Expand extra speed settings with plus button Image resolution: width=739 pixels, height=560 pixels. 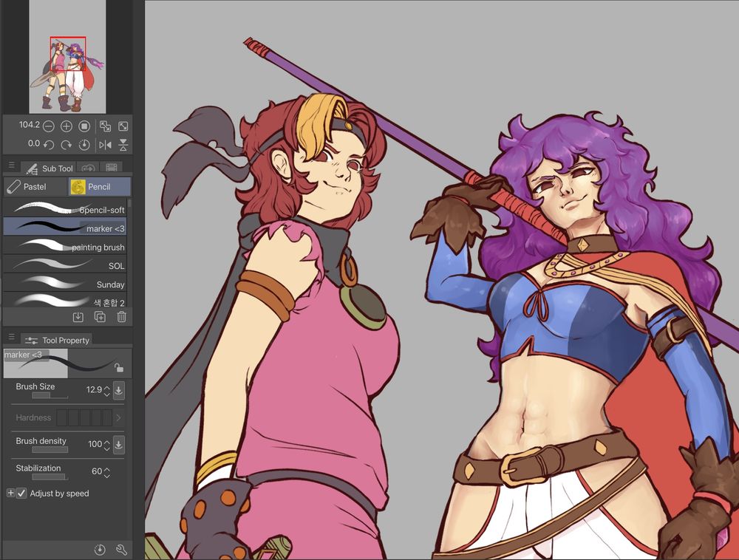pyautogui.click(x=10, y=493)
